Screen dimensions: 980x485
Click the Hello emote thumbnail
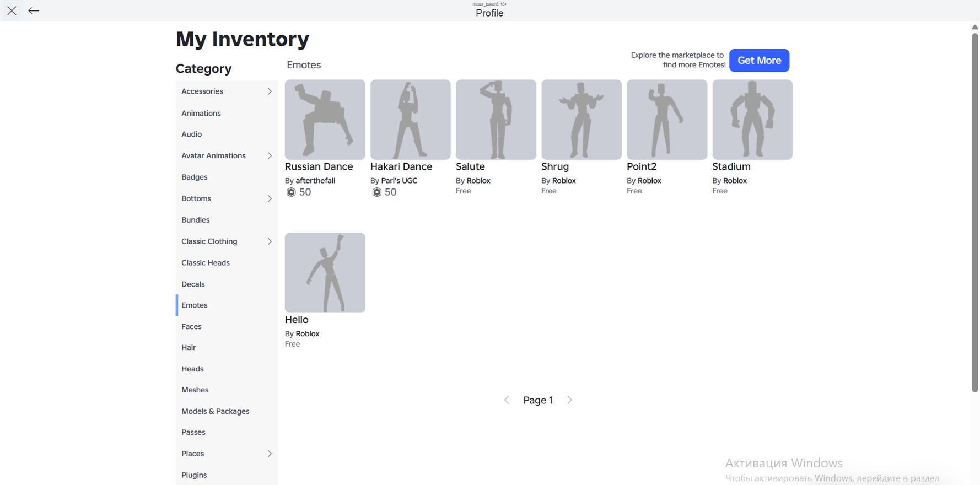[x=325, y=272]
